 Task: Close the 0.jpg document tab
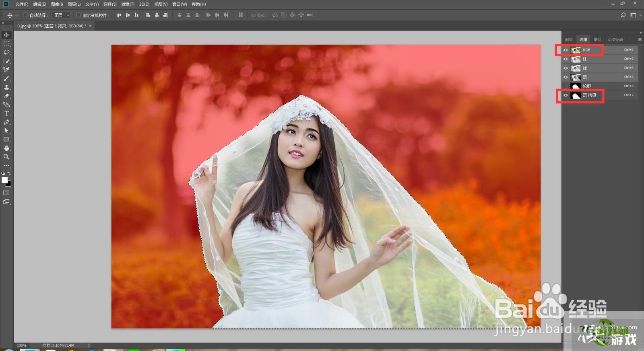pos(90,26)
